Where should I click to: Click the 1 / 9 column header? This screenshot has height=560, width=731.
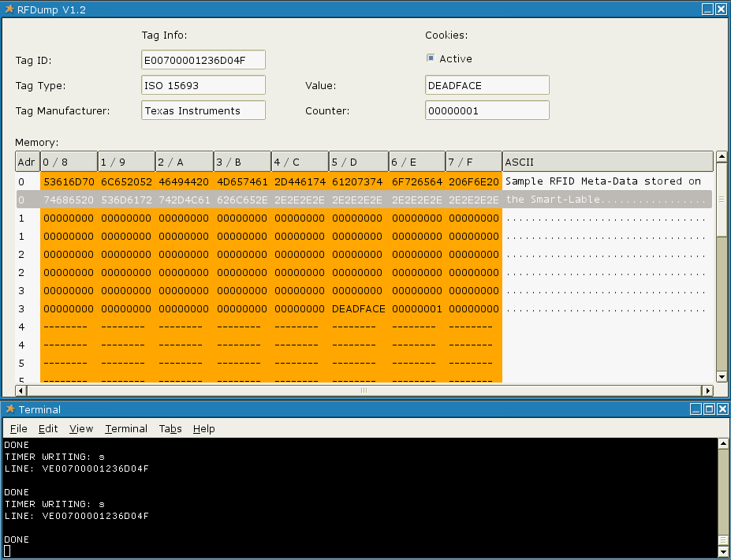(127, 162)
